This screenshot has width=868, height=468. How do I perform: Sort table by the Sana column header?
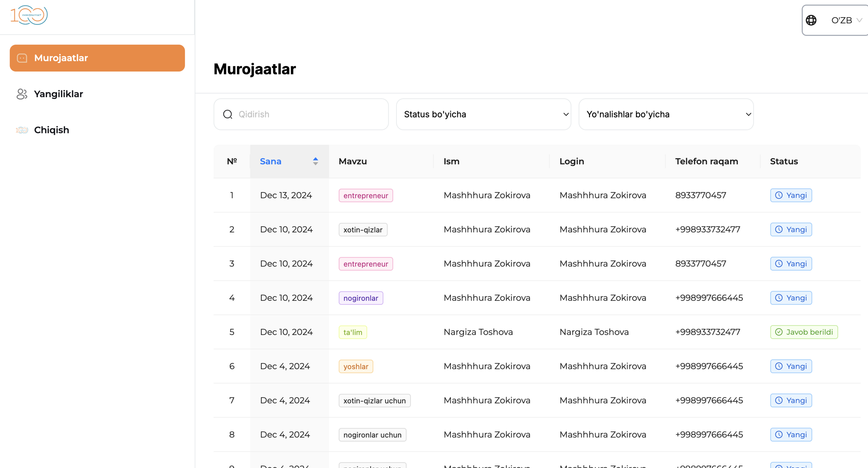coord(271,161)
